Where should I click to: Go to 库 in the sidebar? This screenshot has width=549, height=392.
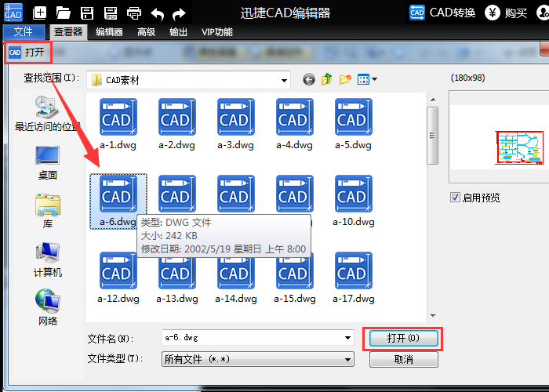tap(48, 211)
